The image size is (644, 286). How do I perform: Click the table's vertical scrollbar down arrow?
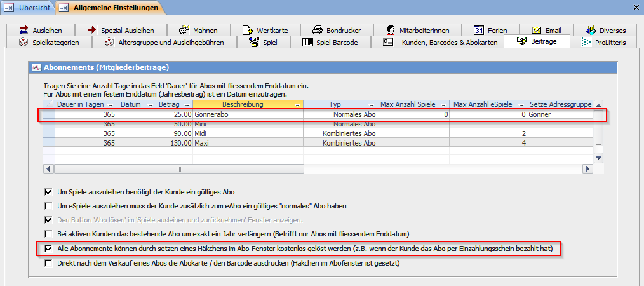point(599,158)
